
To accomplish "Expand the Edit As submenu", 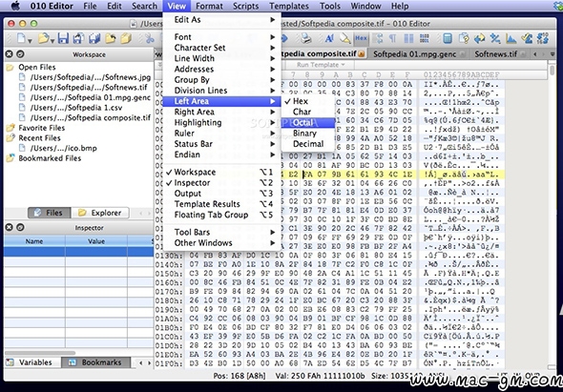I will [222, 20].
